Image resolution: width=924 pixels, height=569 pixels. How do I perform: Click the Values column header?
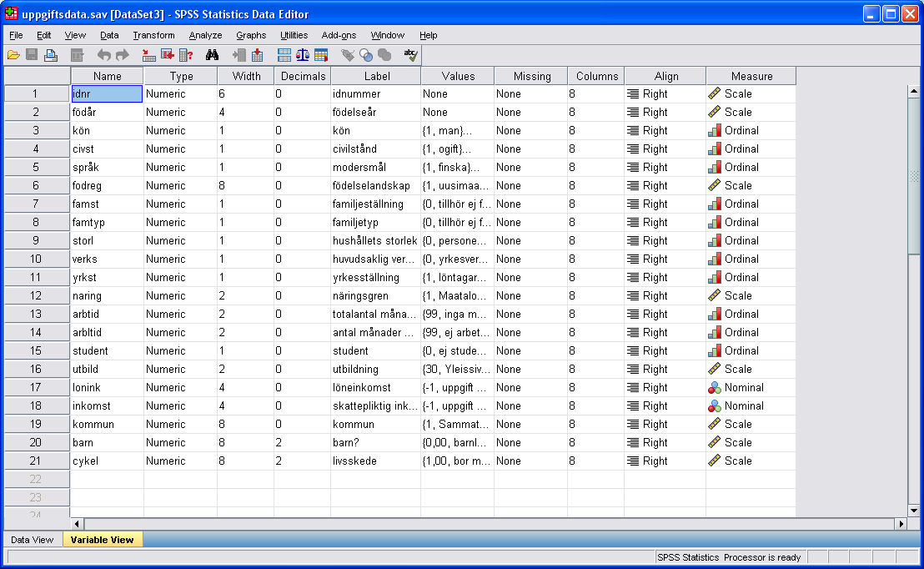(x=458, y=76)
